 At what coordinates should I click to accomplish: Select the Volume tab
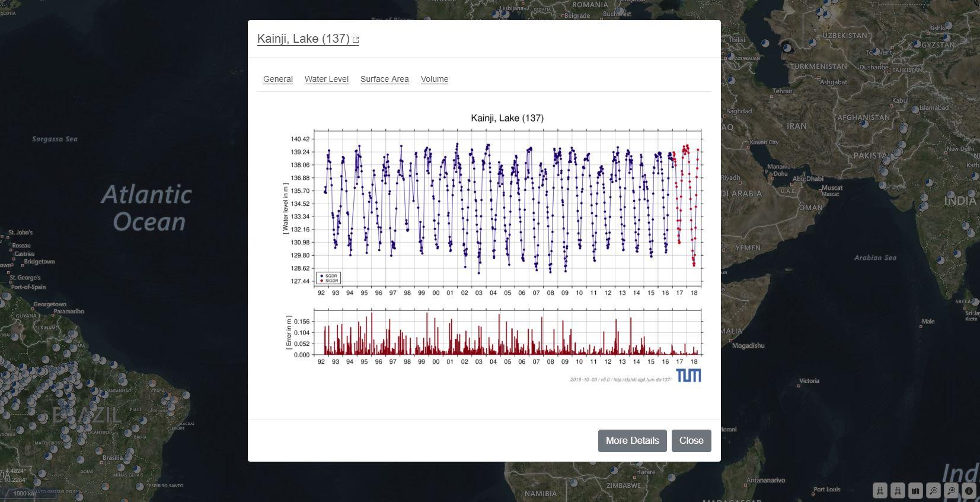click(x=434, y=79)
